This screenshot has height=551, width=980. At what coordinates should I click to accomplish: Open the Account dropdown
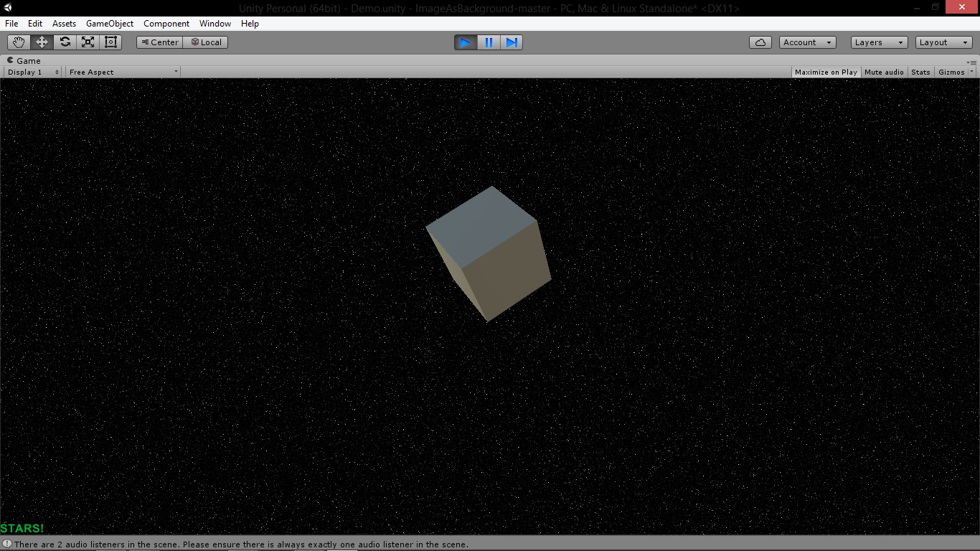(x=808, y=42)
